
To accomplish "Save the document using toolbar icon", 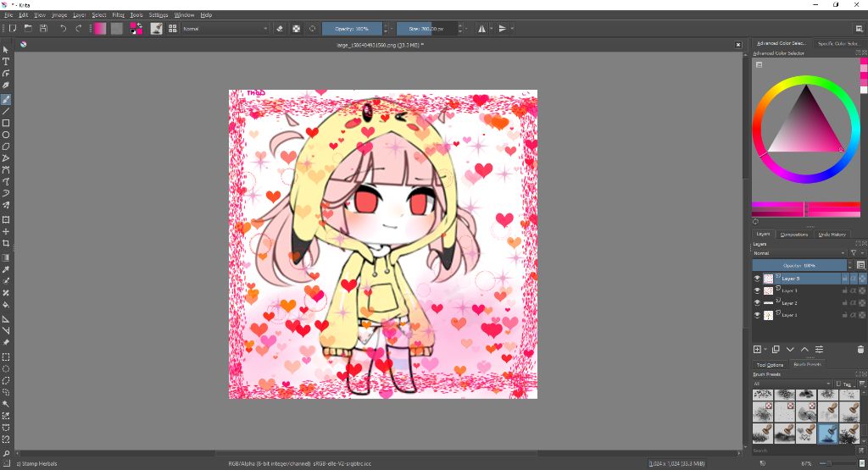I will pos(43,28).
